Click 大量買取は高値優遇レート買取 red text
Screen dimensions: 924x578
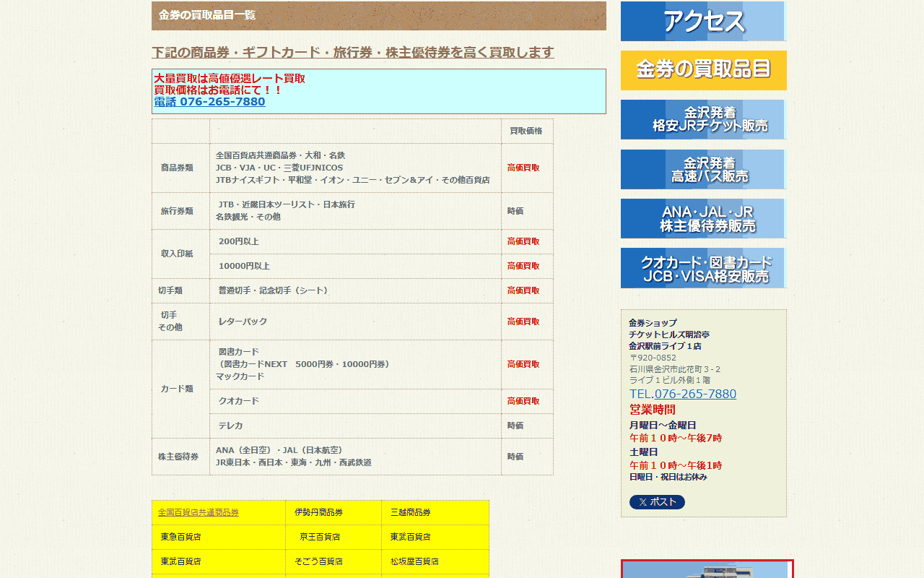coord(230,79)
